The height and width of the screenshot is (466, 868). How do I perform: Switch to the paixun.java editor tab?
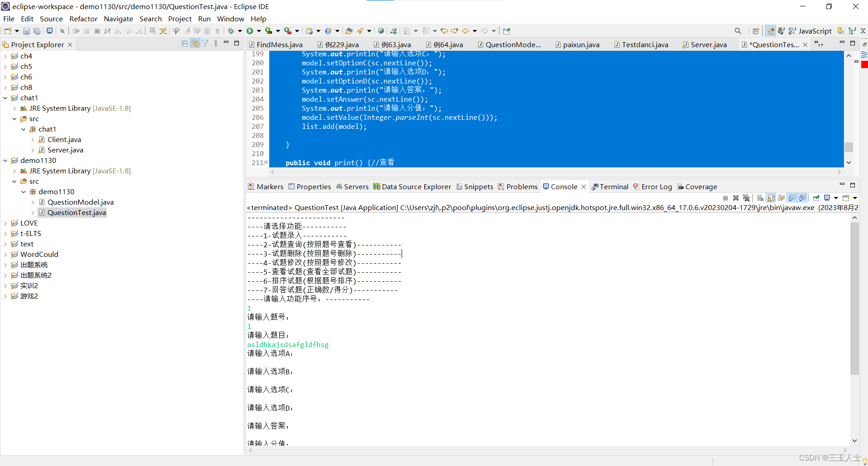[577, 44]
